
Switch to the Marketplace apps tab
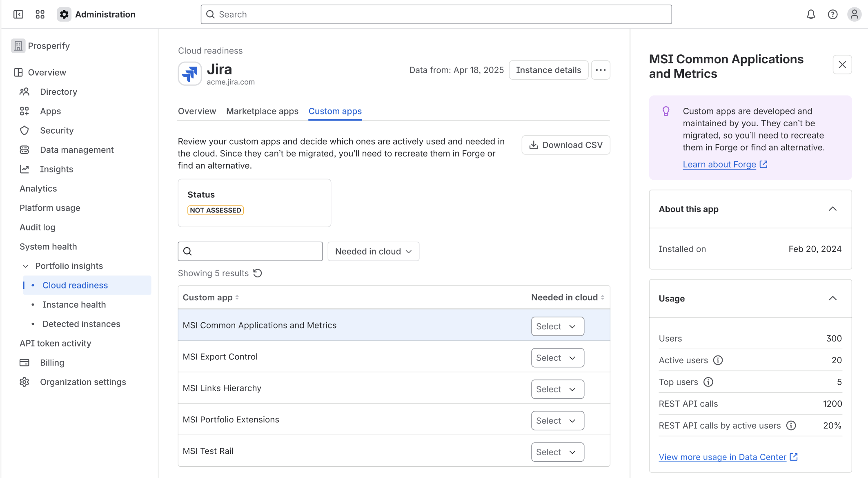(262, 111)
